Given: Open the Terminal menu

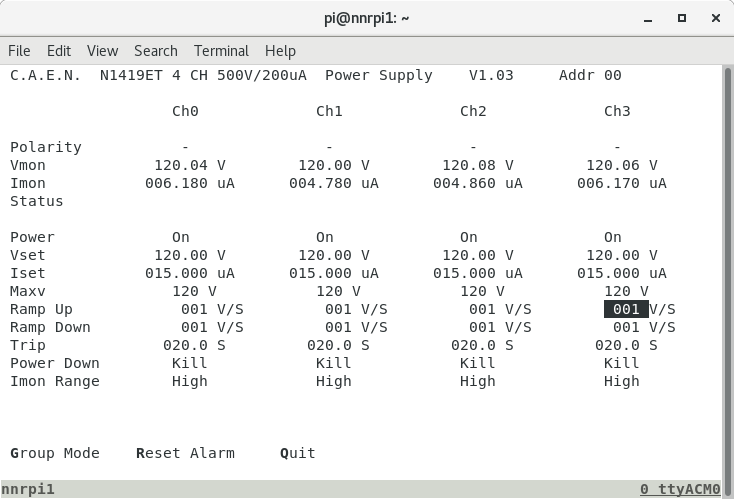Looking at the screenshot, I should click(221, 51).
